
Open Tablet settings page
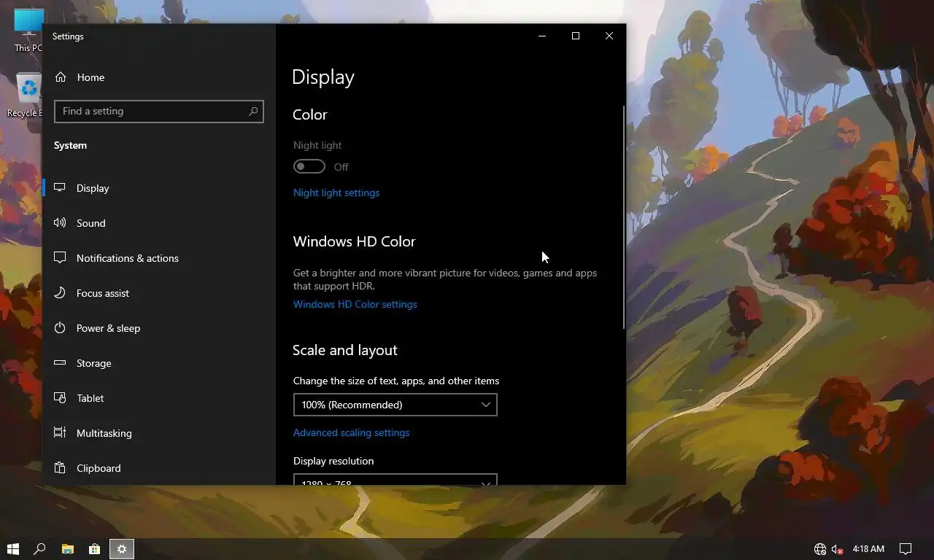coord(159,398)
